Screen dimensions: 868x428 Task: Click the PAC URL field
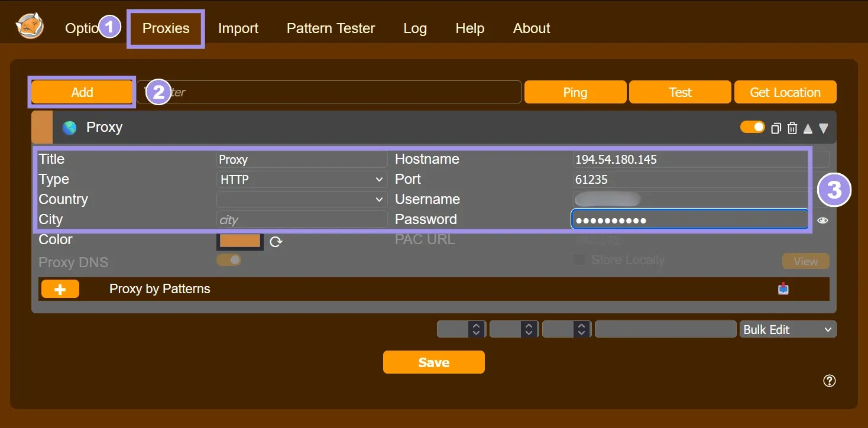[701, 239]
